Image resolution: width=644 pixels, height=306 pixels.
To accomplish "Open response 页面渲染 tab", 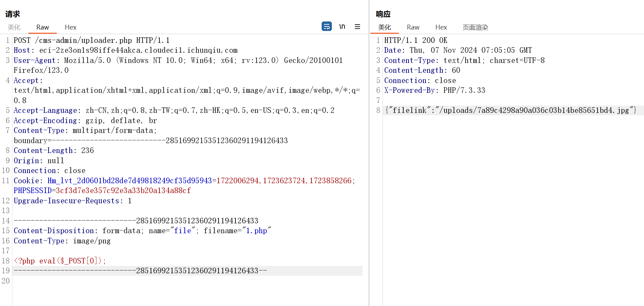I will point(475,27).
